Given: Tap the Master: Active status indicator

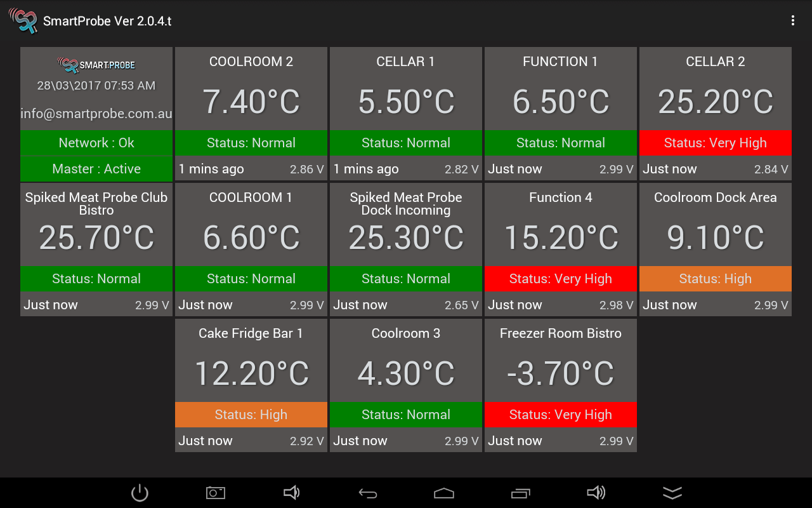Looking at the screenshot, I should [x=96, y=169].
